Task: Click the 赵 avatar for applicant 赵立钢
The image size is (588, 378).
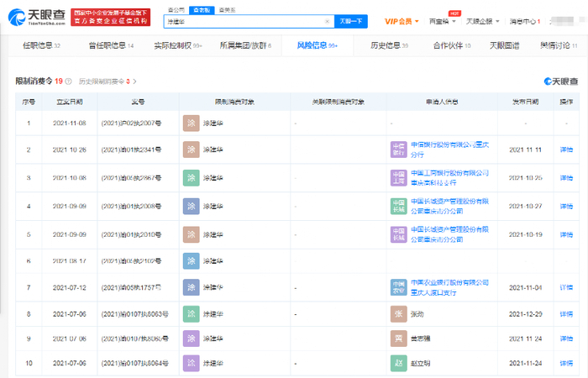Action: tap(398, 363)
